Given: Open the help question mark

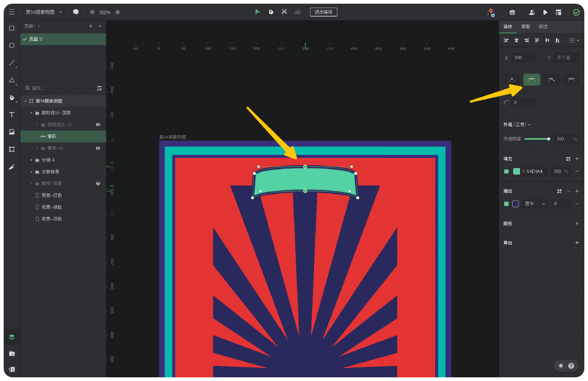Looking at the screenshot, I should point(571,366).
